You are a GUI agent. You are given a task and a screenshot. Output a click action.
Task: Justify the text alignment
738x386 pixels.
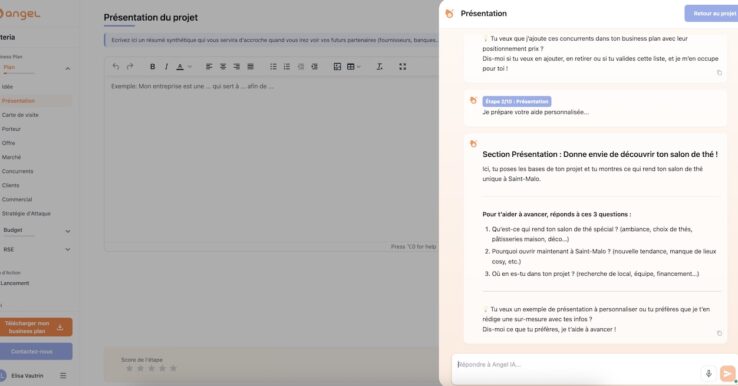point(250,67)
